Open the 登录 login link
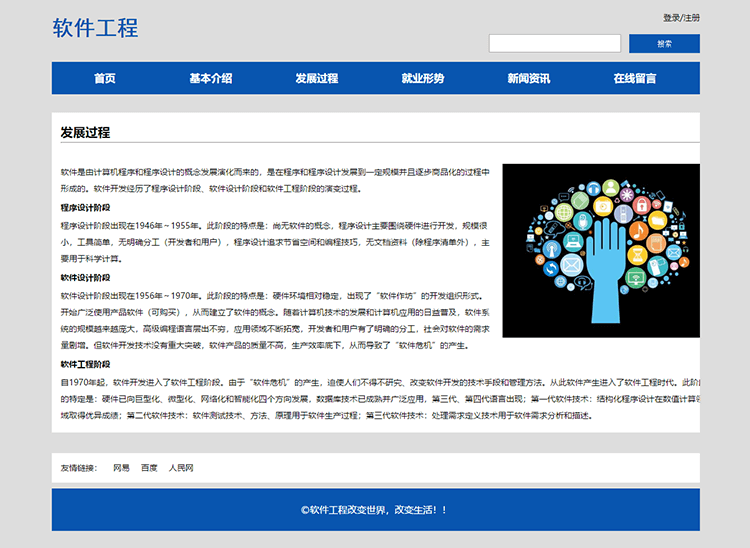Image resolution: width=750 pixels, height=548 pixels. click(671, 18)
